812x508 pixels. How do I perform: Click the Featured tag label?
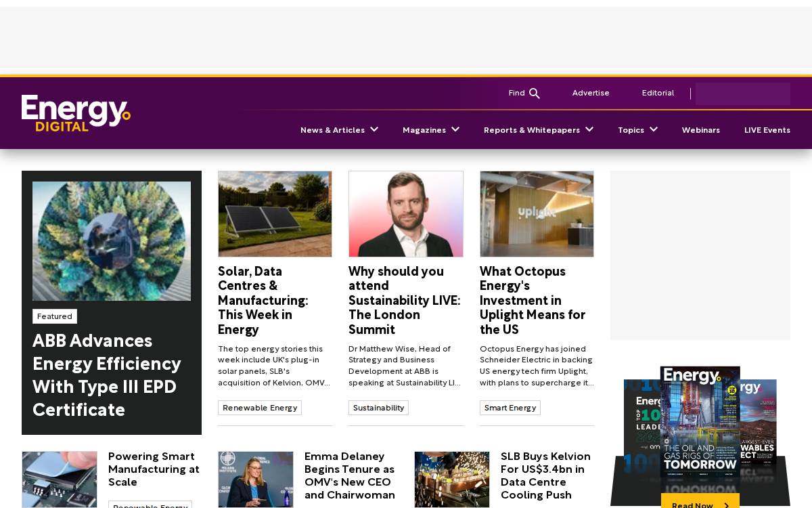(55, 316)
